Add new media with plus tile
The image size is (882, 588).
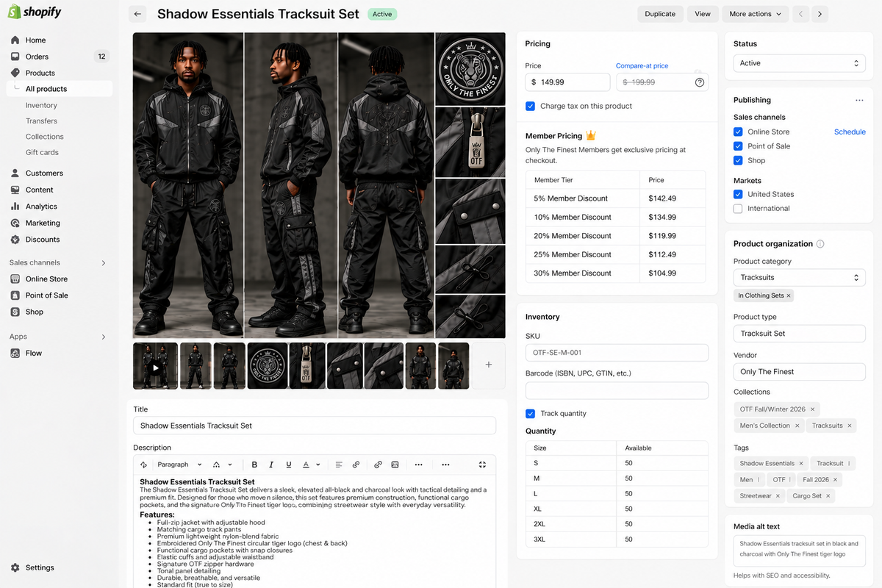489,365
